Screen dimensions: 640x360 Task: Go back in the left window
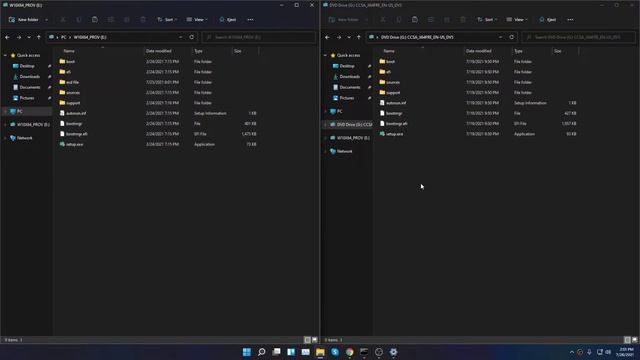(x=7, y=37)
